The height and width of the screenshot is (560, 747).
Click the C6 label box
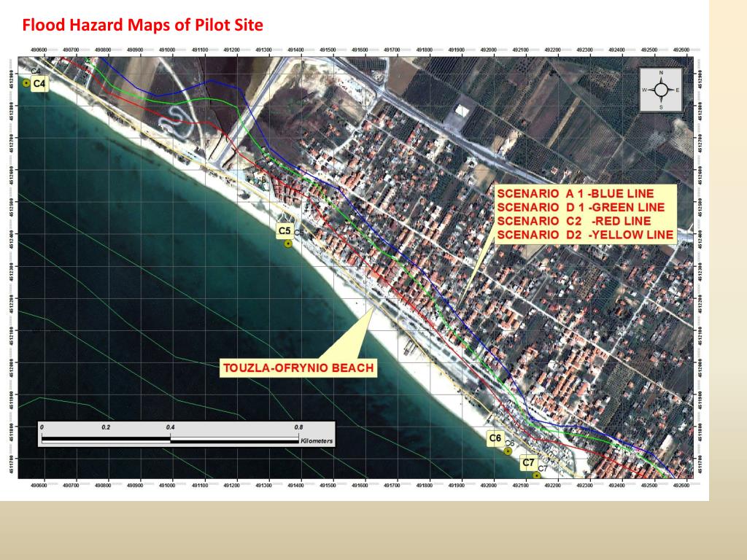(x=495, y=438)
